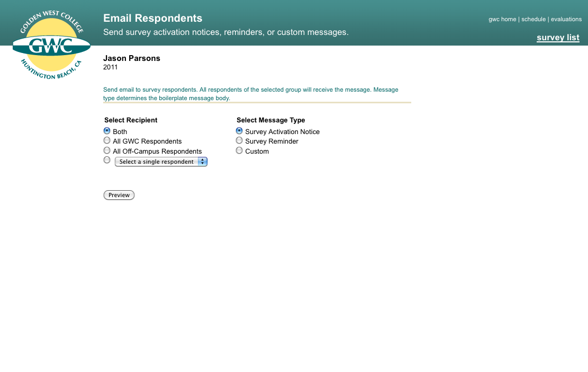Open the Select a single respondent dropdown
This screenshot has height=372, width=588.
coord(161,162)
